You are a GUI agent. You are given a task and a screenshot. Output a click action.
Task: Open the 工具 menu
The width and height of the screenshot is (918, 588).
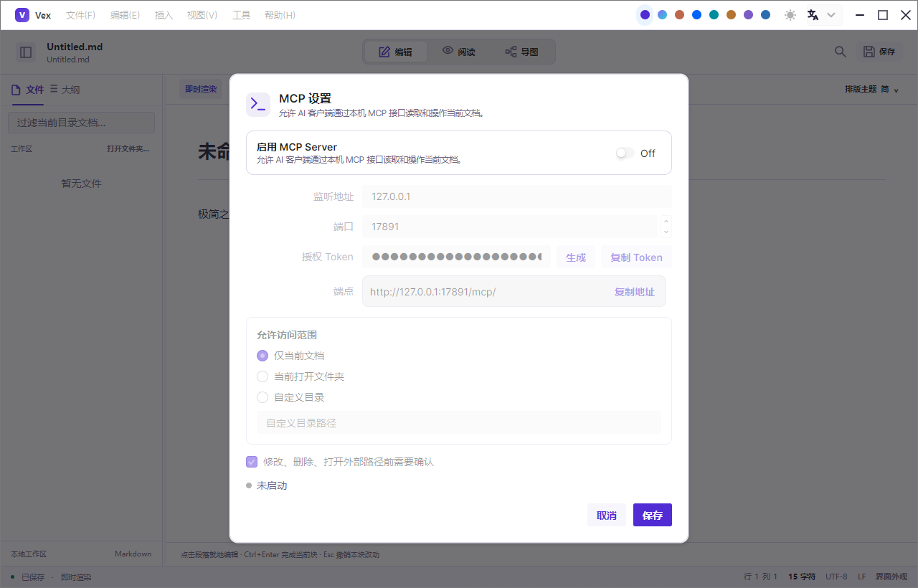tap(242, 15)
